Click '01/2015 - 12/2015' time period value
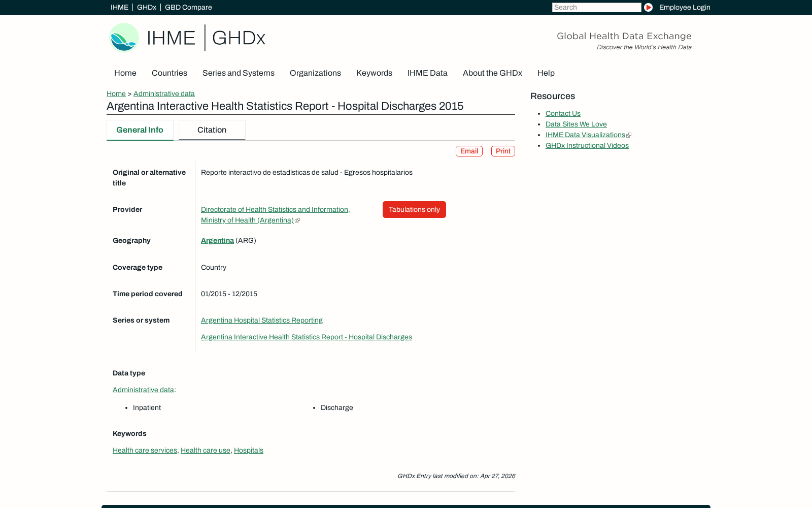Image resolution: width=812 pixels, height=508 pixels. 229,294
